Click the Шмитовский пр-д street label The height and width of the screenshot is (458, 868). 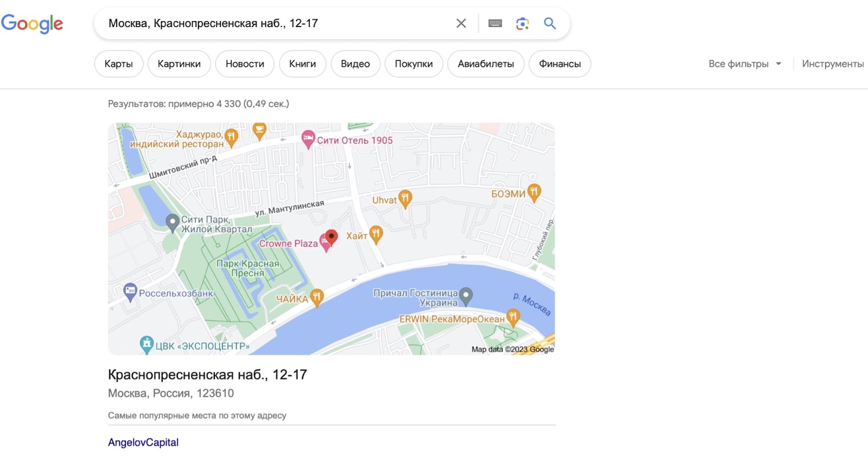click(183, 167)
